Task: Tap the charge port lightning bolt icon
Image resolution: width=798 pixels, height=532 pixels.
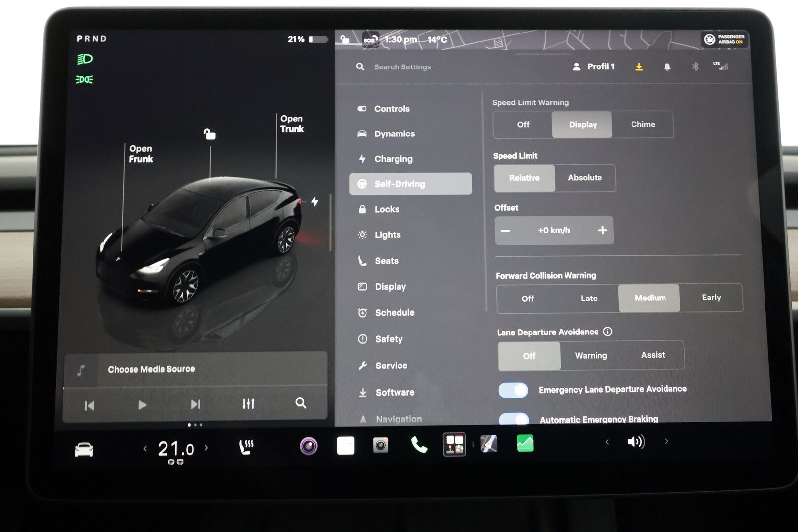Action: pos(315,201)
